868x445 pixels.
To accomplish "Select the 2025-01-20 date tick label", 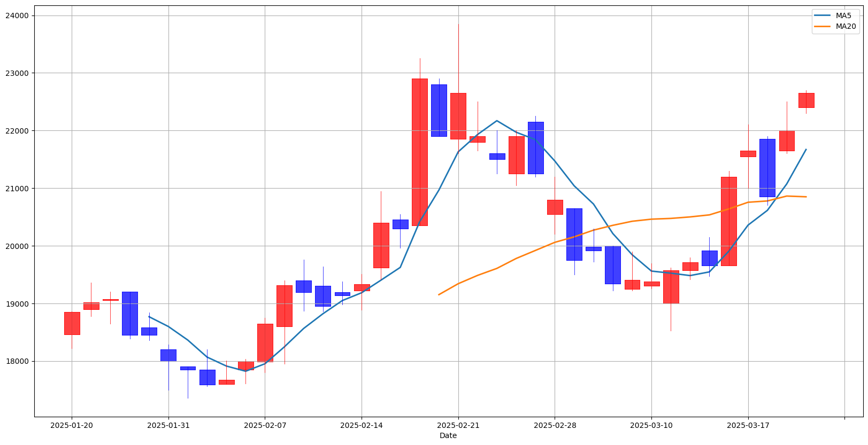I will point(72,425).
